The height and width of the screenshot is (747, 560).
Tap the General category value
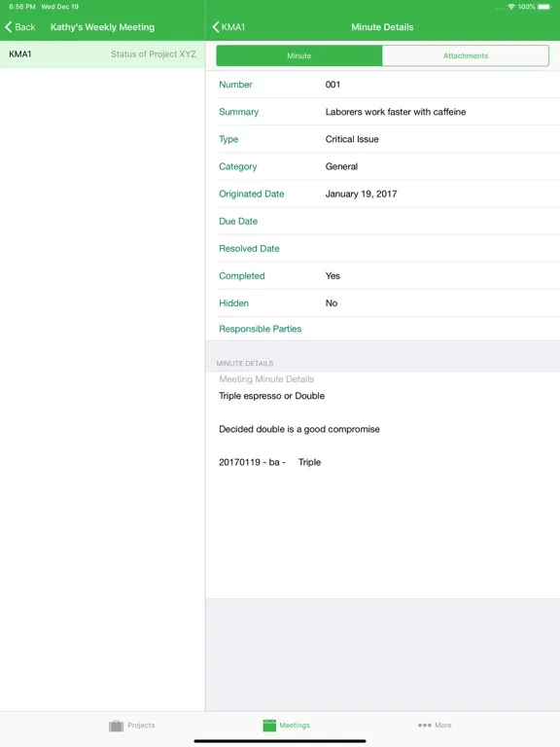click(341, 166)
